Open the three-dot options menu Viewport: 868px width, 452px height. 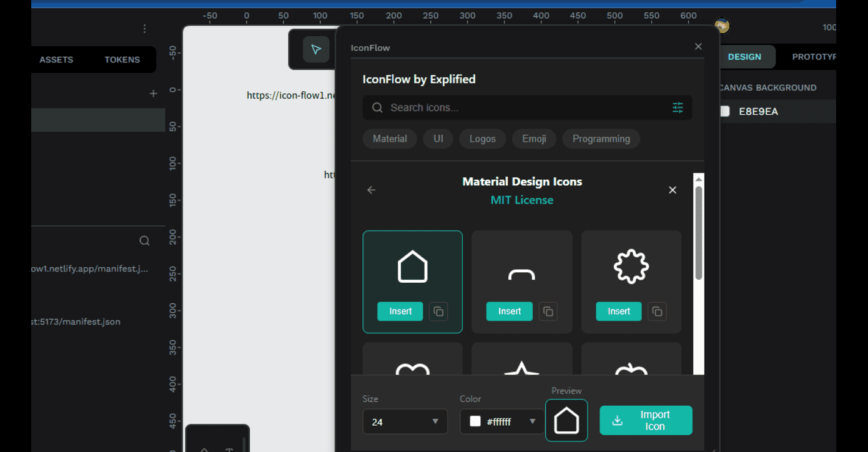click(145, 29)
